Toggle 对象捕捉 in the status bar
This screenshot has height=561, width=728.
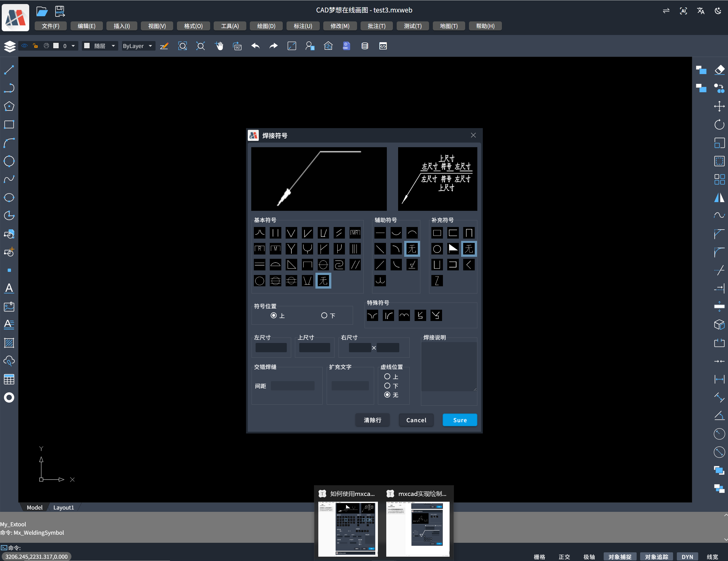coord(620,557)
